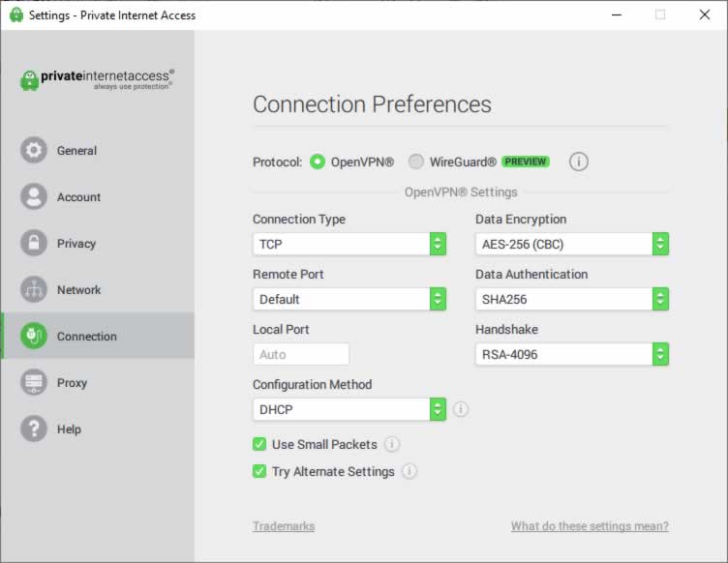Image resolution: width=728 pixels, height=563 pixels.
Task: Click the info icon next to Try Alternate Settings
Action: (x=409, y=471)
